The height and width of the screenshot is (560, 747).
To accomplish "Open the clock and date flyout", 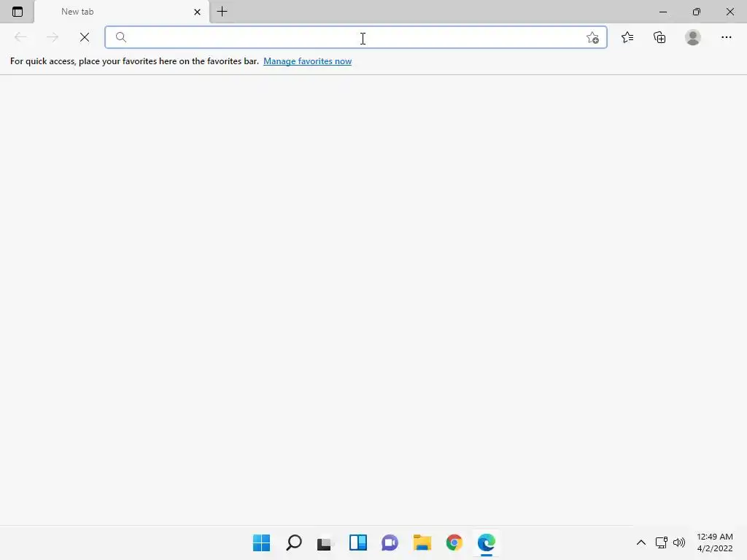I will [715, 542].
